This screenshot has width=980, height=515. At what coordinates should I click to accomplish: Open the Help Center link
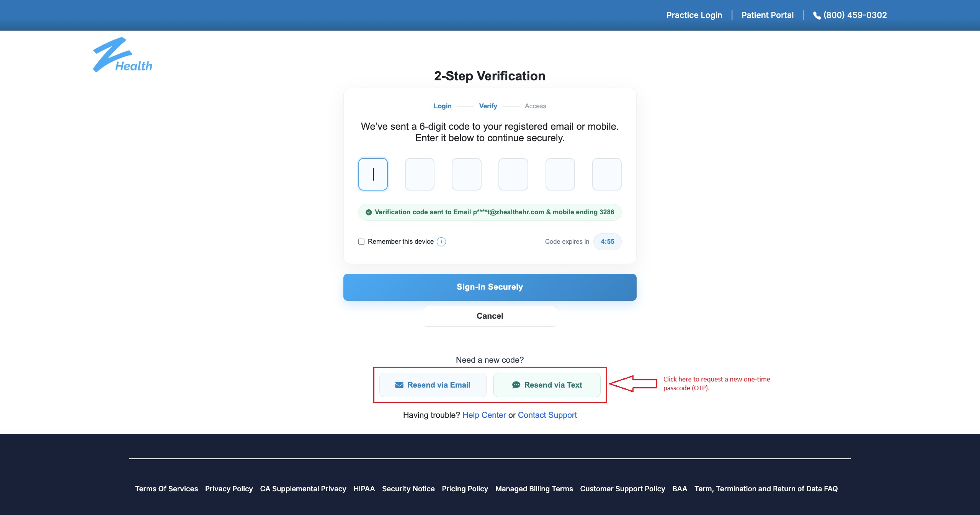point(484,415)
